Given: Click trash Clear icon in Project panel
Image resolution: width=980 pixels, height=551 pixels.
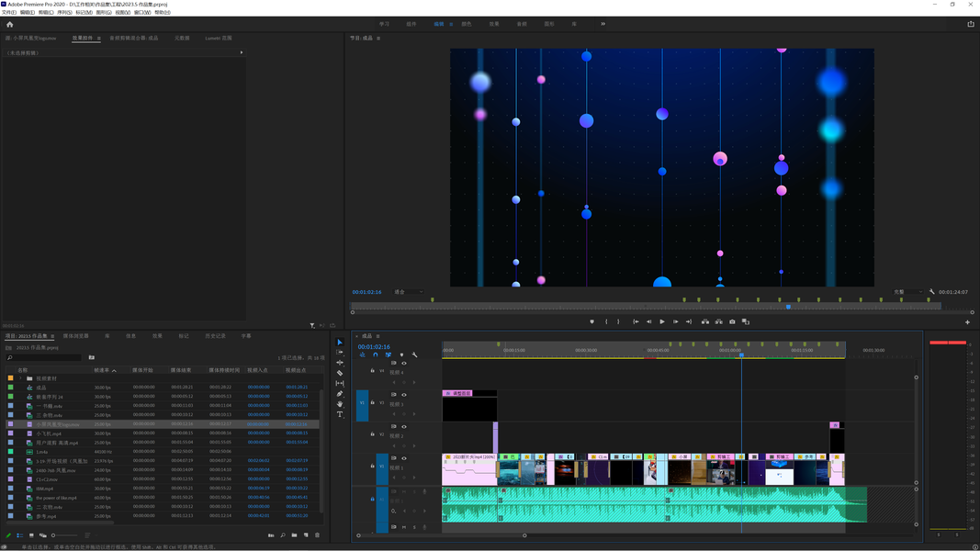Looking at the screenshot, I should pyautogui.click(x=317, y=535).
